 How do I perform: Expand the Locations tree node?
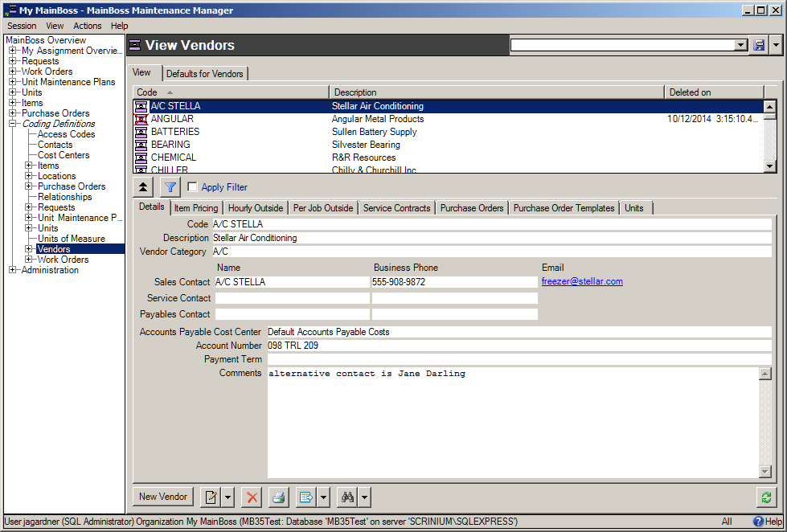tap(29, 176)
